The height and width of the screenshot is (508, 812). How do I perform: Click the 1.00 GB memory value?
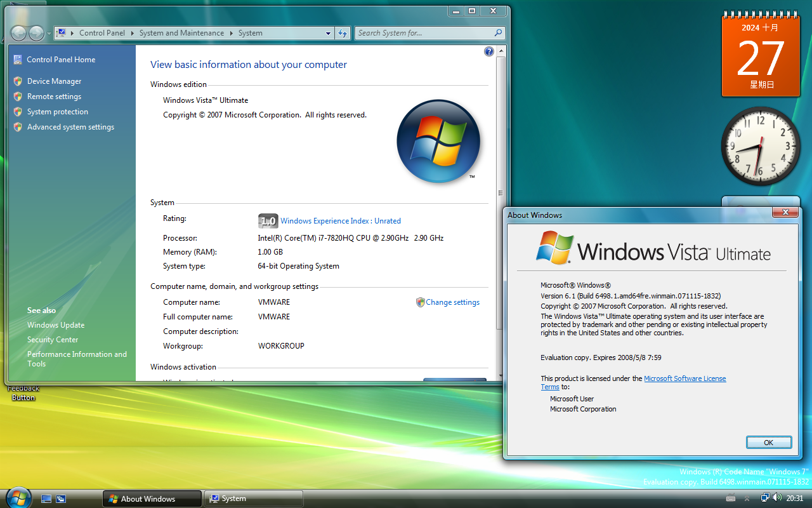pos(270,252)
